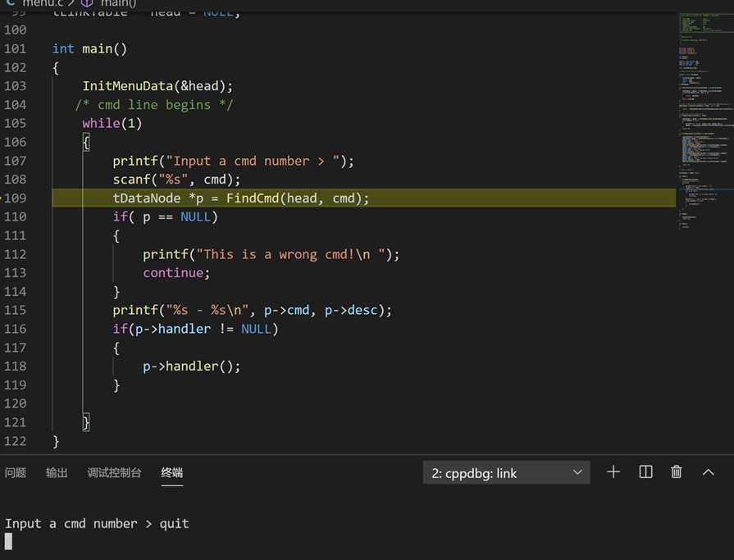
Task: Click 'NULL' on line 110
Action: point(195,217)
